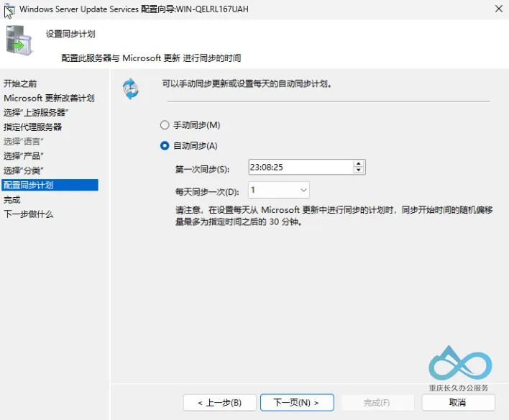Click the 每天同步一次(D): label

[x=207, y=192]
